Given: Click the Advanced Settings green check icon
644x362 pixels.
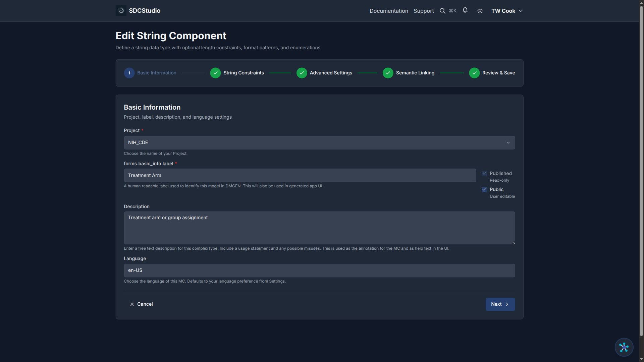Looking at the screenshot, I should 302,73.
